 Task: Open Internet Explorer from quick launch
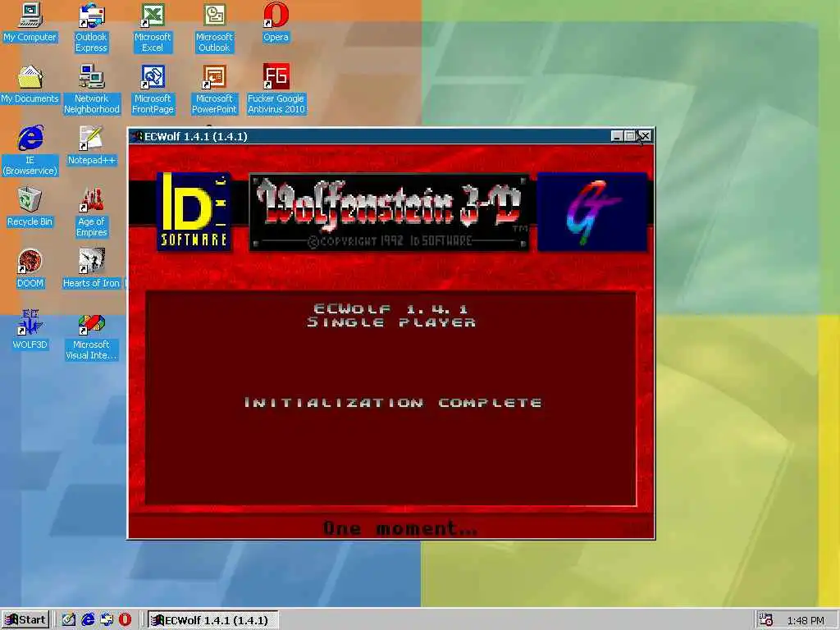coord(88,620)
